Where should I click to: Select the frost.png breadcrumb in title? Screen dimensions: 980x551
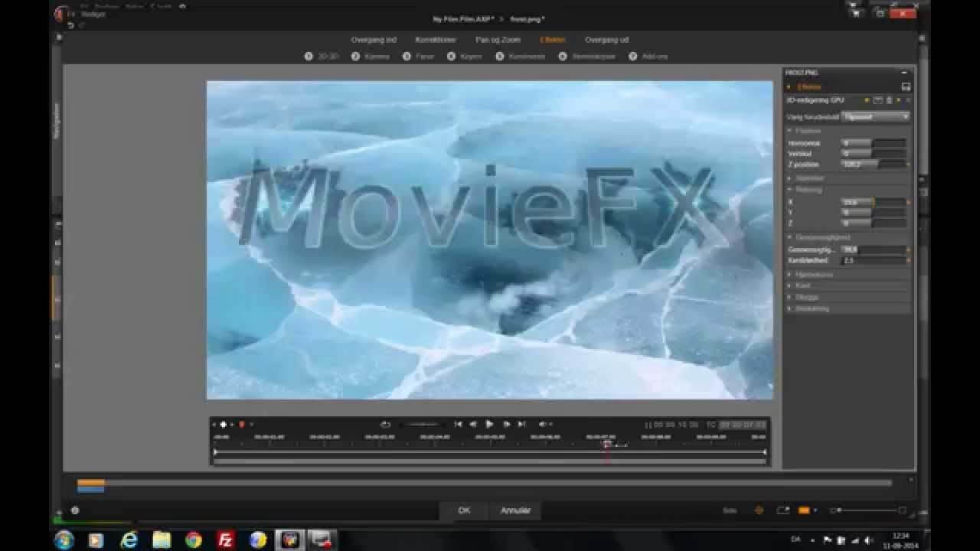527,19
